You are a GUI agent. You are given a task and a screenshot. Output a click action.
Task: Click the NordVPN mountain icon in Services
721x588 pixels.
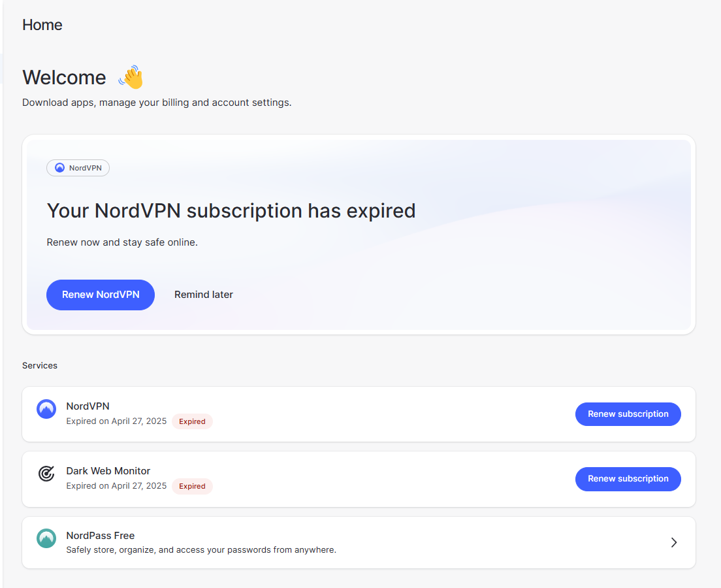coord(46,408)
